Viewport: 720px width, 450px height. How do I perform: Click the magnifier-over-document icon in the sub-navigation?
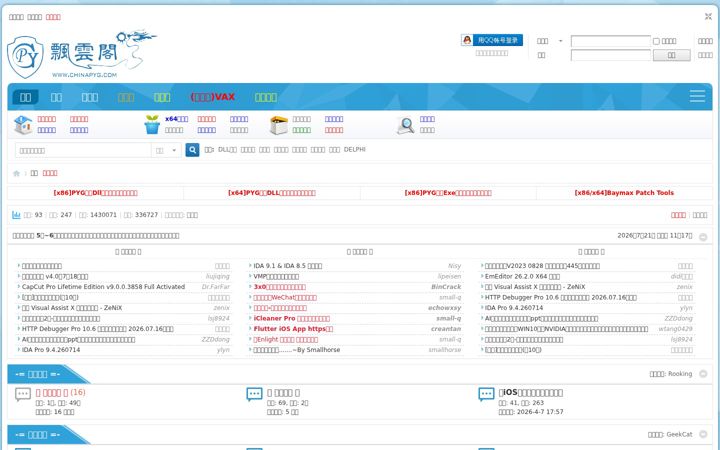click(405, 125)
